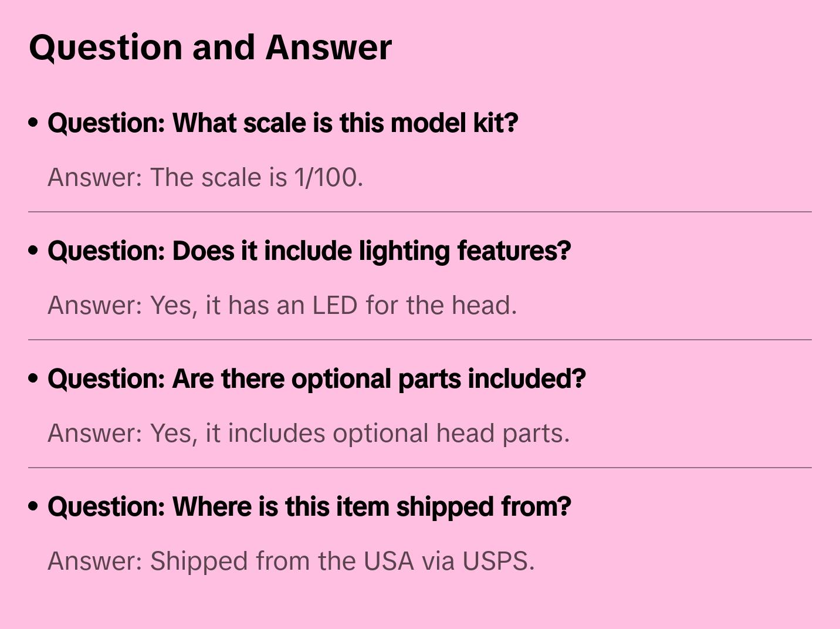840x629 pixels.
Task: Select the question about model kit scale
Action: click(283, 123)
